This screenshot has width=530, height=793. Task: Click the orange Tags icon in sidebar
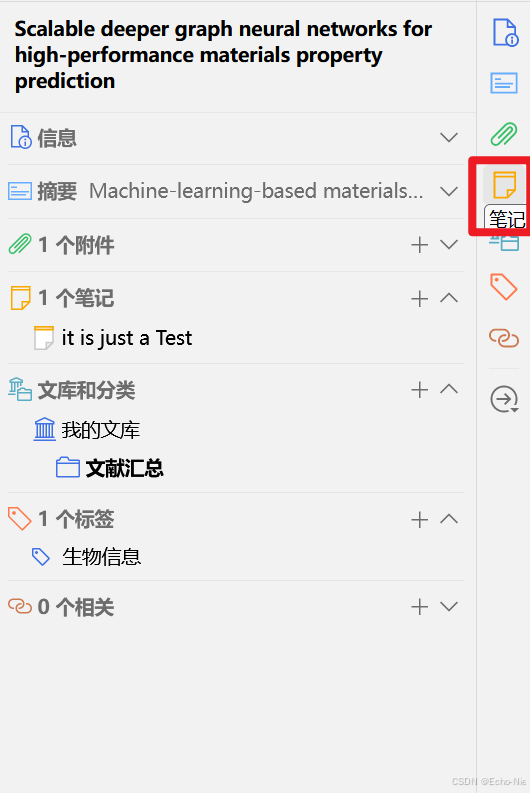pyautogui.click(x=504, y=287)
